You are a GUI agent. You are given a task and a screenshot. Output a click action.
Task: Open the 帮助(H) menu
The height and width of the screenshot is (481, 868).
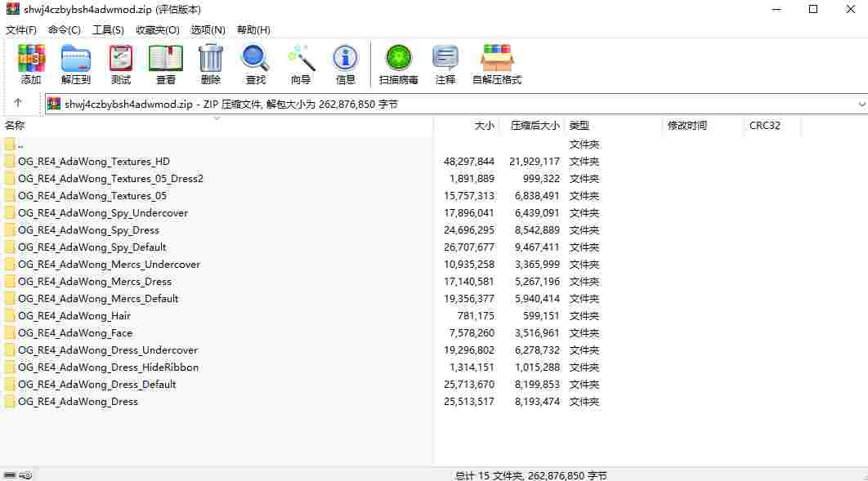point(253,30)
